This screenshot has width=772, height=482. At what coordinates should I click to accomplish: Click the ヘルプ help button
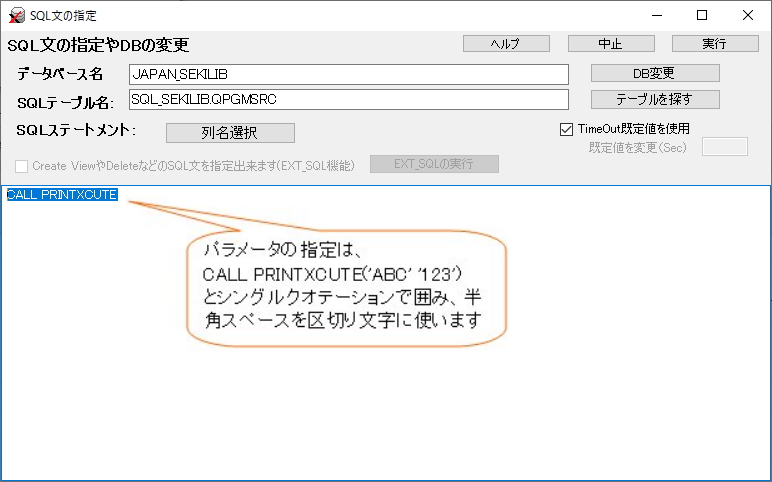506,44
